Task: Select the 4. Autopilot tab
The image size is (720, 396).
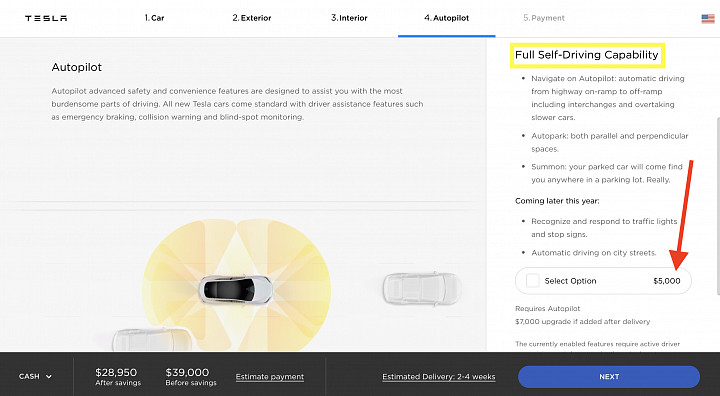Action: 447,18
